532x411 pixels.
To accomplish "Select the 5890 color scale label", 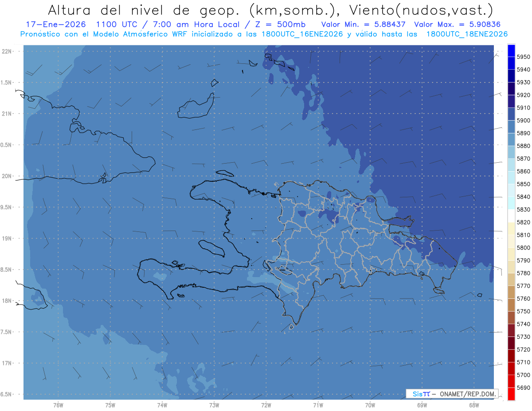I will pyautogui.click(x=523, y=133).
